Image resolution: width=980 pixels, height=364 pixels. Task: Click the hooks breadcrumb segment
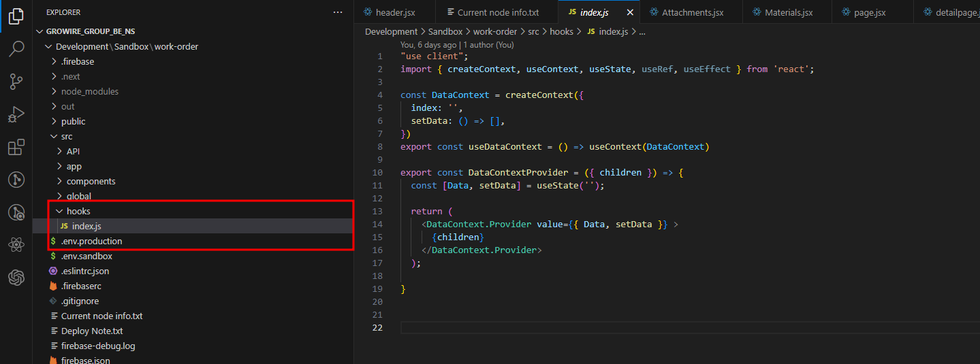click(x=562, y=32)
